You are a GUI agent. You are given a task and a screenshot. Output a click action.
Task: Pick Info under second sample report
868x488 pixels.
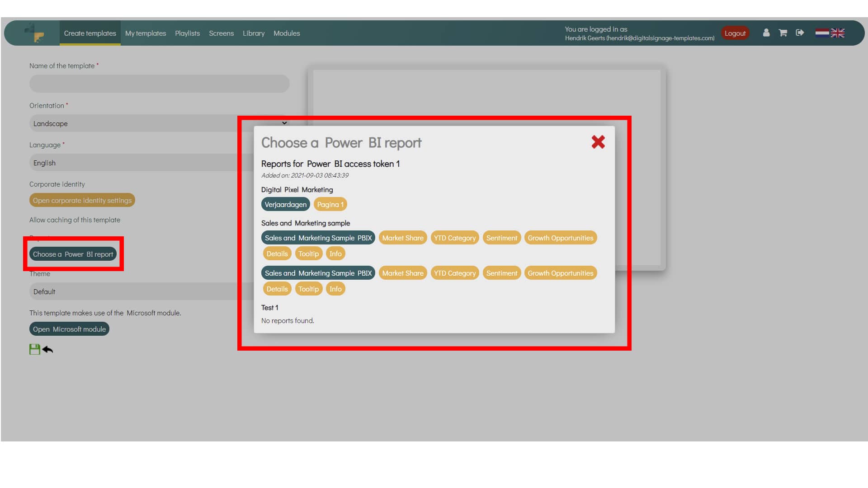tap(335, 289)
